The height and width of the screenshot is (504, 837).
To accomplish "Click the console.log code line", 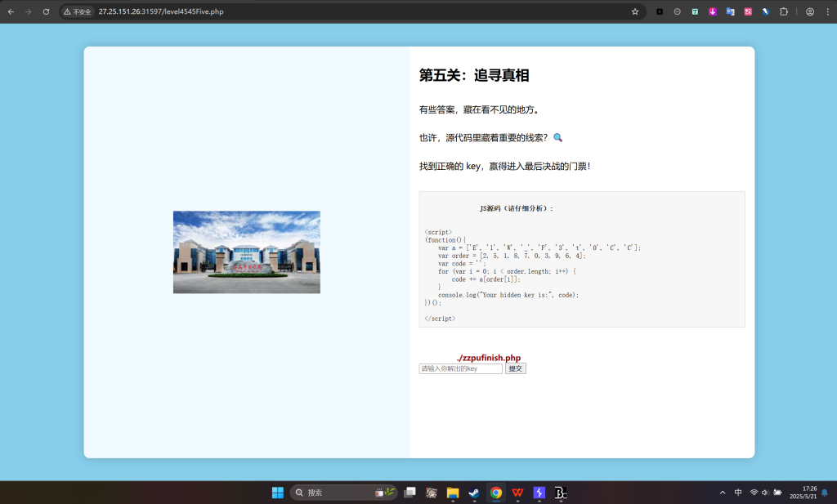I will pyautogui.click(x=508, y=295).
